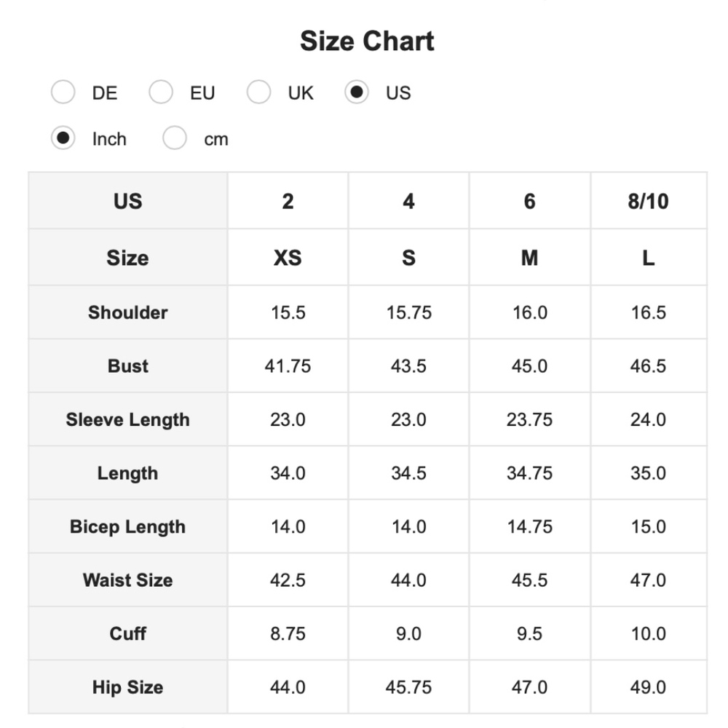
Task: Select the EU region radio button
Action: [x=161, y=92]
